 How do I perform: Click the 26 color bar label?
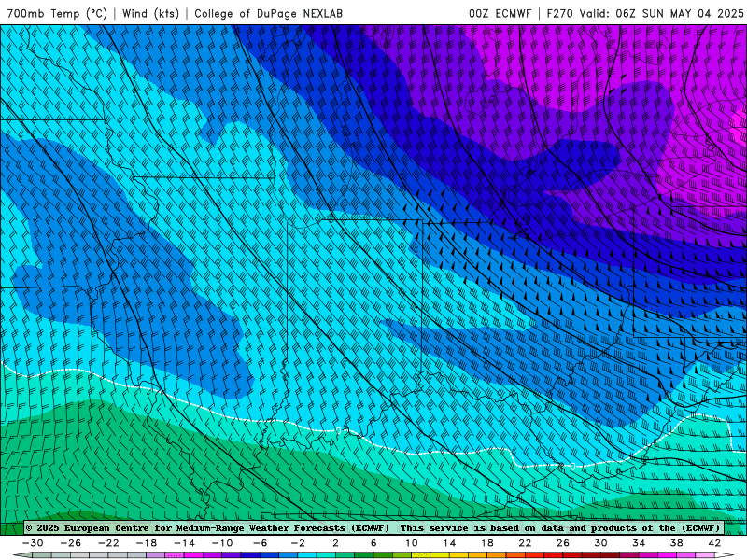click(x=563, y=543)
